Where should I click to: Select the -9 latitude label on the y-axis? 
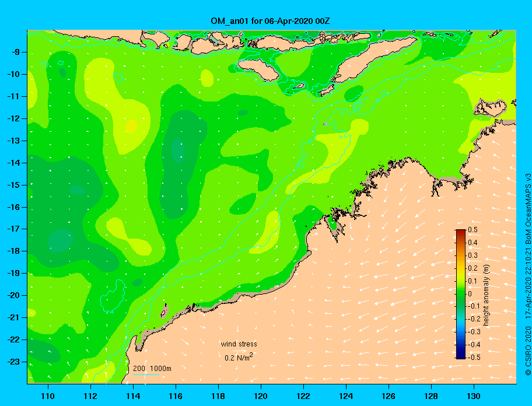click(15, 52)
